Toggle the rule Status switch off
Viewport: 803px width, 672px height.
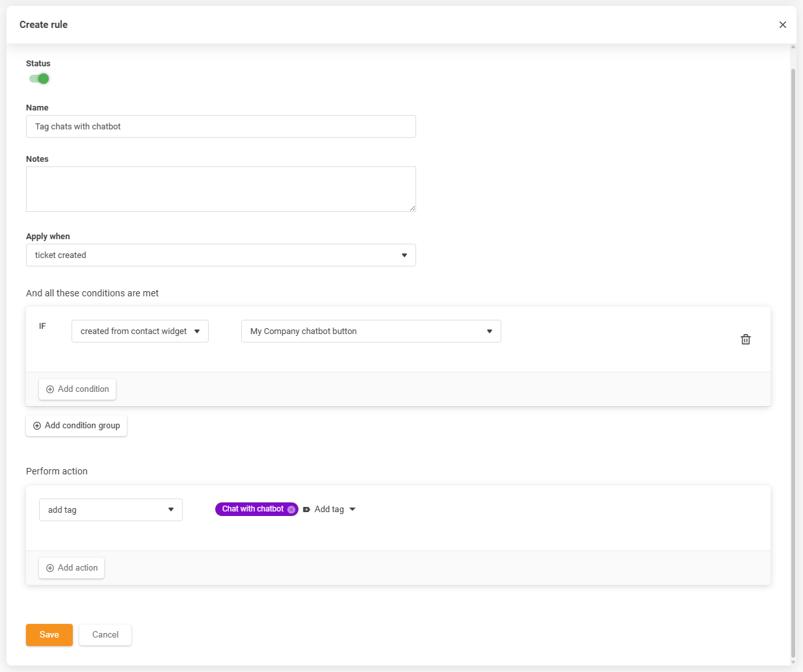39,79
